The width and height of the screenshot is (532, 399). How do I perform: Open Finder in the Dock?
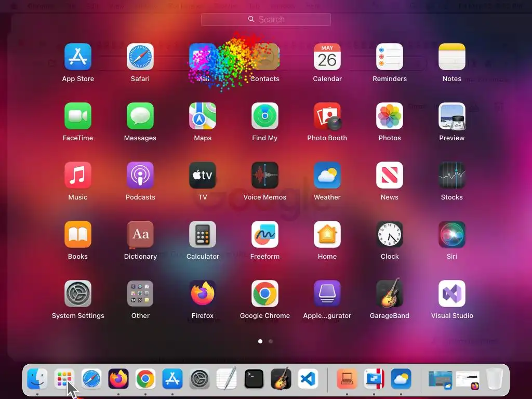[37, 379]
